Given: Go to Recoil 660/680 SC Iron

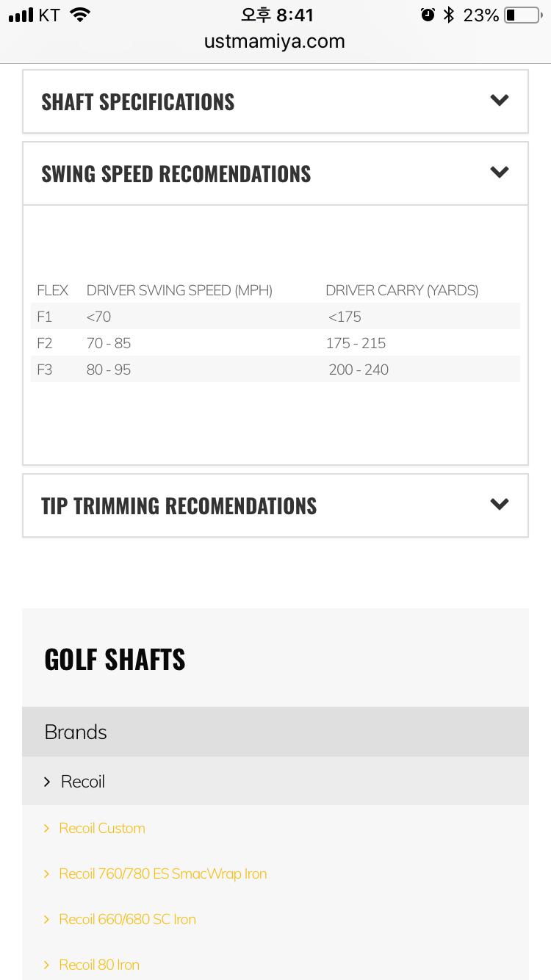Looking at the screenshot, I should point(127,919).
